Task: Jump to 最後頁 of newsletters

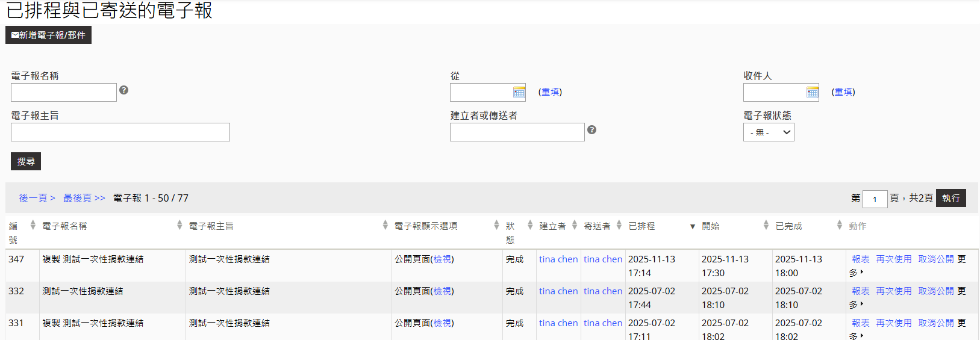Action: click(84, 198)
